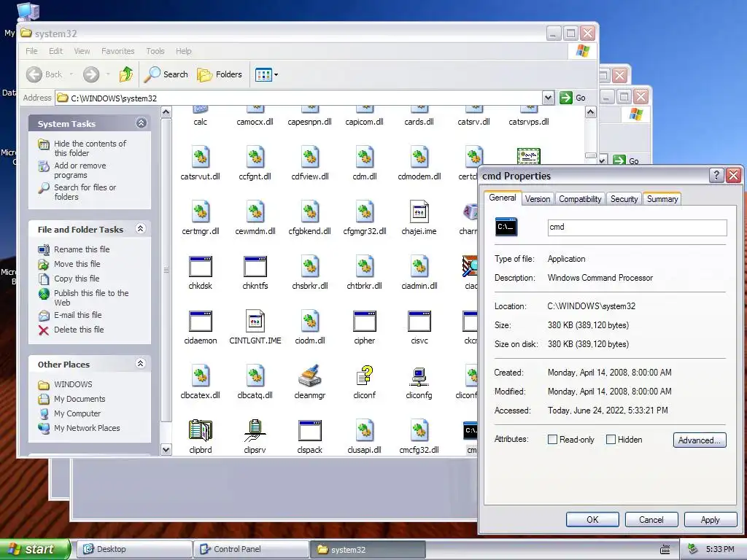Select the cliconfg application icon
747x560 pixels.
(419, 376)
